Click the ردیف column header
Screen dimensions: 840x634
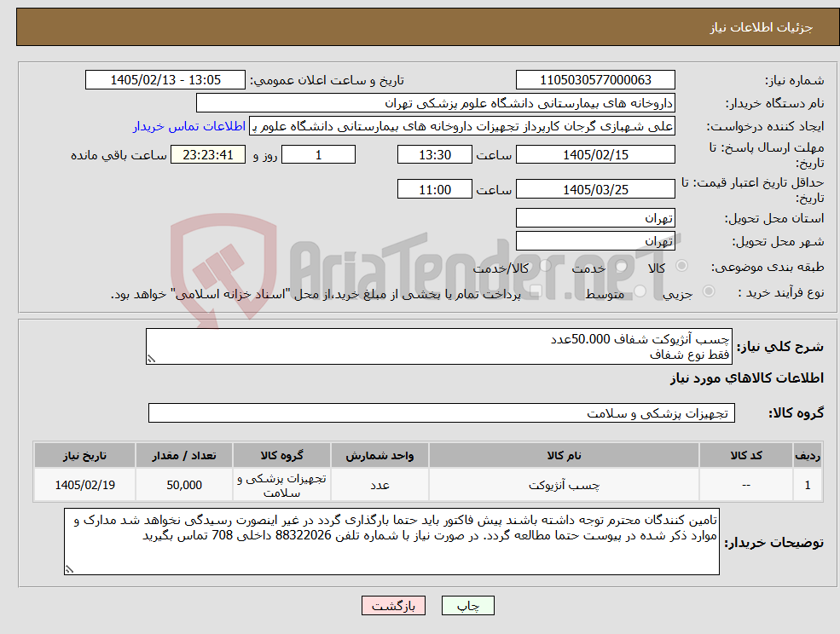pyautogui.click(x=808, y=456)
